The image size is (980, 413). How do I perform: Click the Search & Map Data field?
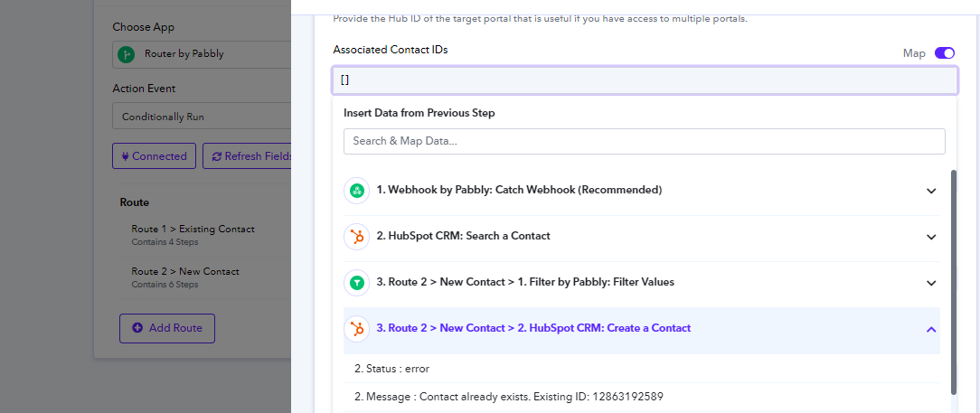tap(645, 141)
